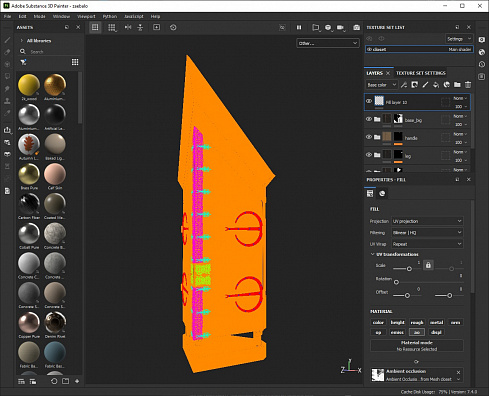Viewport: 489px width, 396px height.
Task: Toggle visibility of the handle folder layer
Action: pos(369,137)
